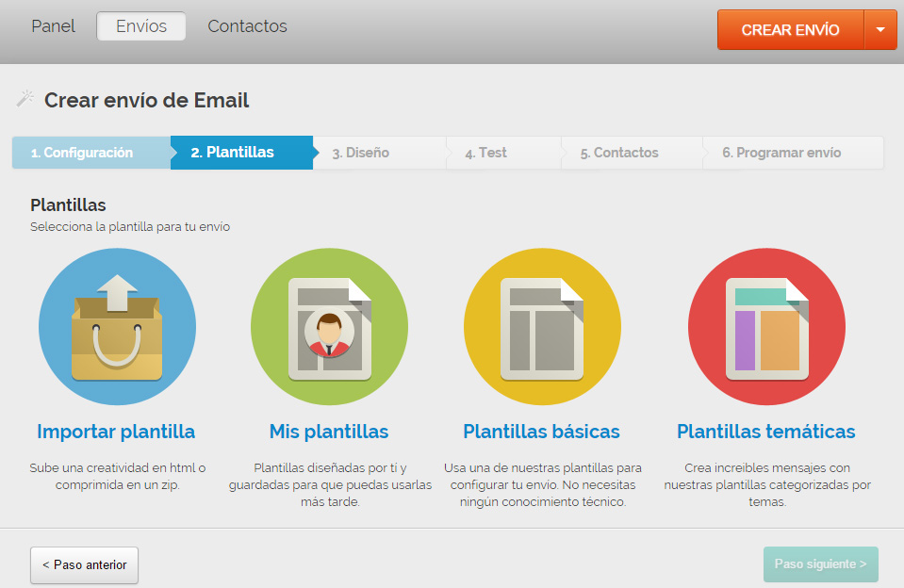Viewport: 904px width, 588px height.
Task: Open step 5. Contactos in wizard
Action: coord(618,153)
